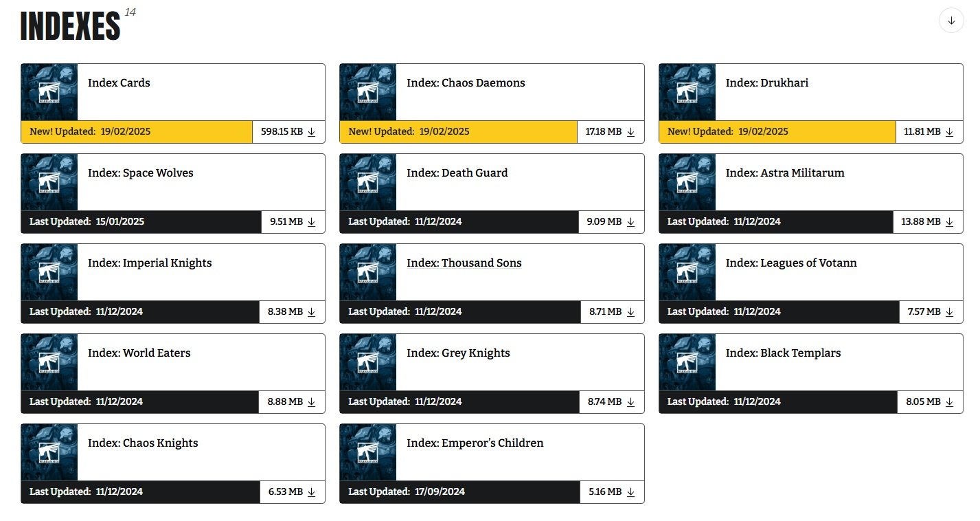The width and height of the screenshot is (980, 521).
Task: Click the Astra Militarum card thumbnail
Action: (x=687, y=182)
